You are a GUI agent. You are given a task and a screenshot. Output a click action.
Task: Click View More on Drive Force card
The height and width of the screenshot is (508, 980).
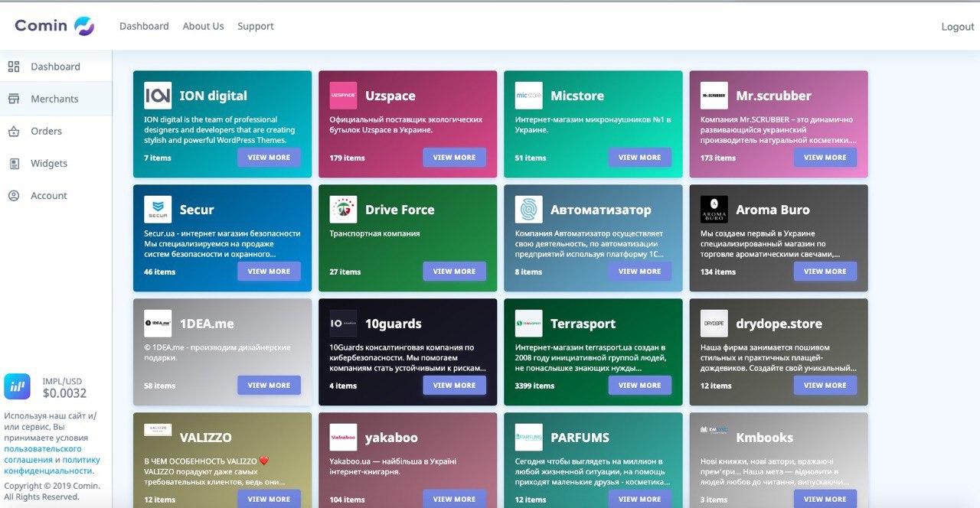tap(455, 272)
